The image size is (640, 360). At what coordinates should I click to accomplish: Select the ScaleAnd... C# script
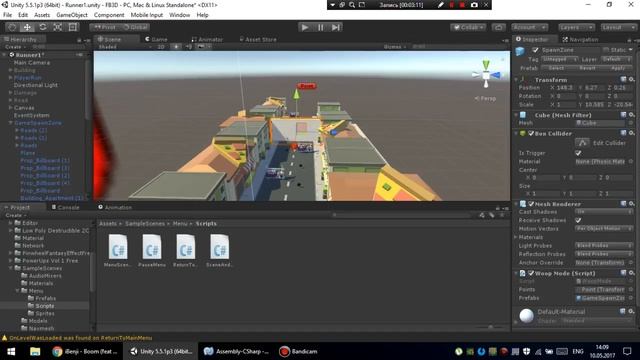[x=220, y=251]
